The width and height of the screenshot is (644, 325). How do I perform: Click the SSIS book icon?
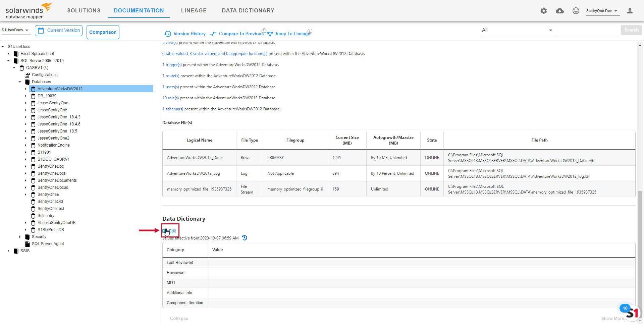[x=16, y=251]
